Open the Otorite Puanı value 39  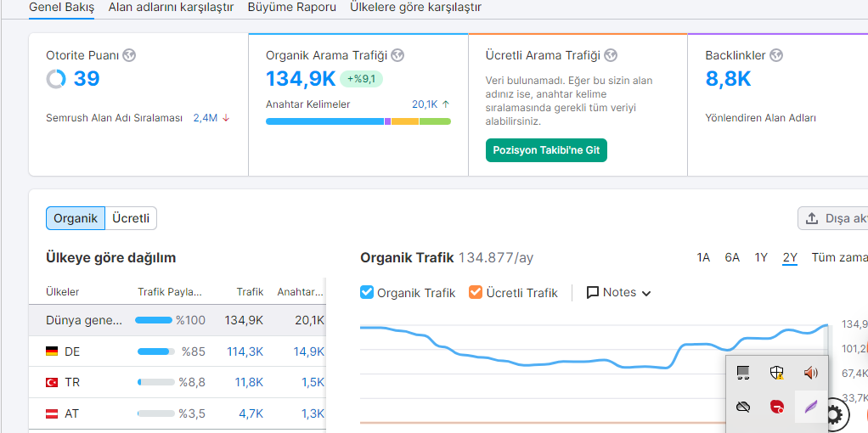(x=87, y=79)
